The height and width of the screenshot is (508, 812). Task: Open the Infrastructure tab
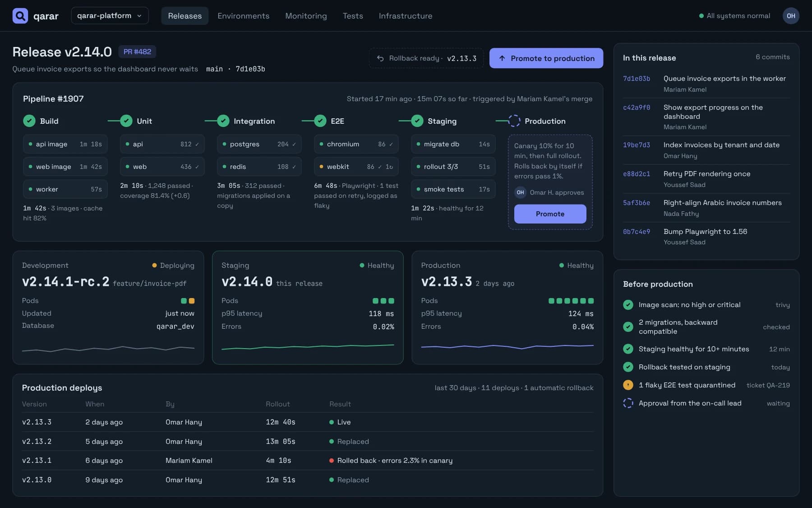click(x=406, y=16)
